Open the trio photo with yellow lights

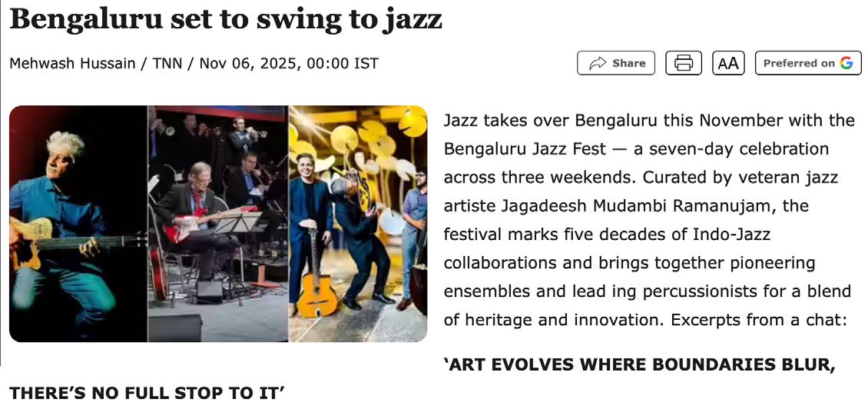click(358, 224)
